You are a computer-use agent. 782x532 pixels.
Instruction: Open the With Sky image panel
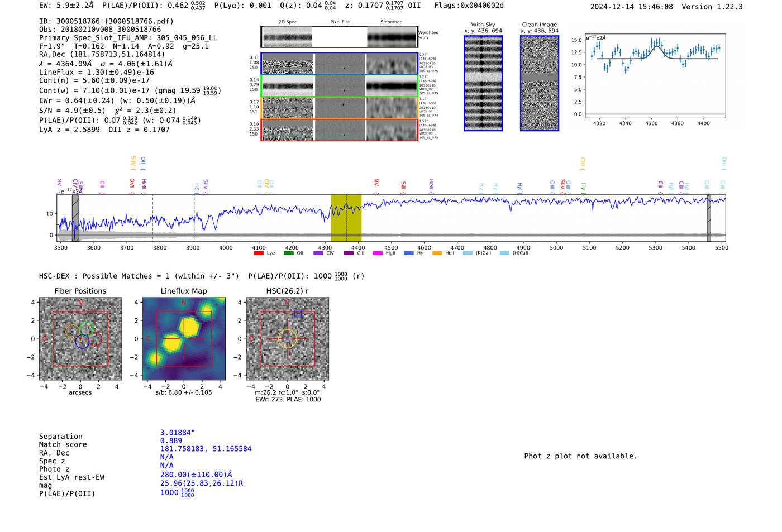tap(483, 83)
